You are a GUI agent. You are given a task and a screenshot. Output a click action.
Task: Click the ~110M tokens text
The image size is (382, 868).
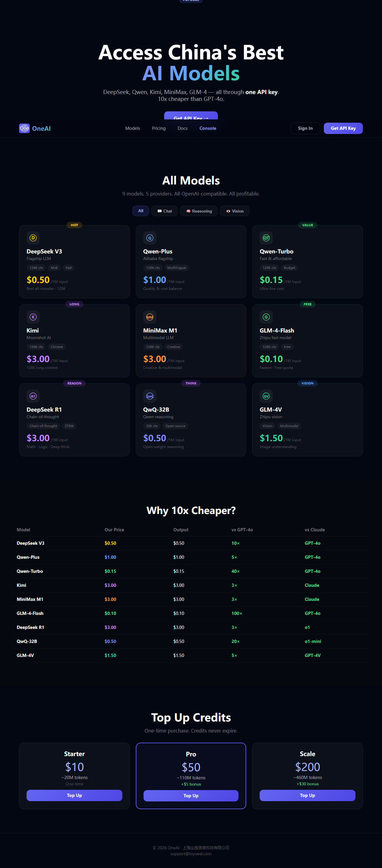click(x=191, y=778)
